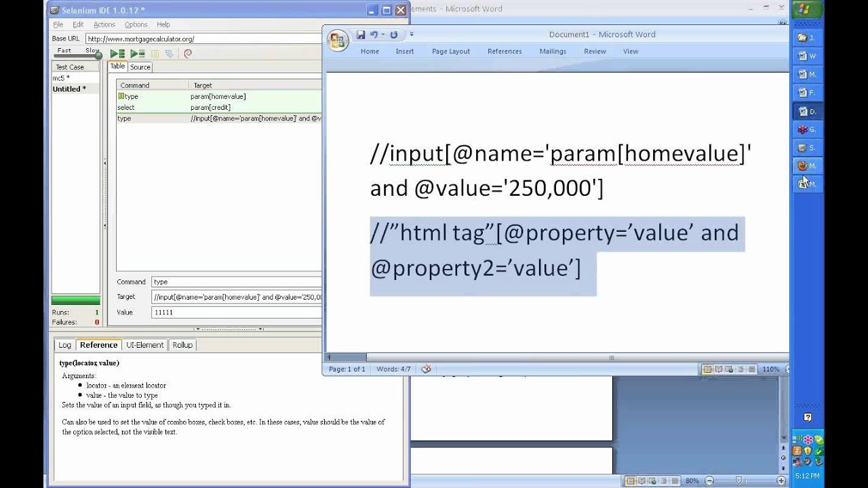Play entire test suite in Selenium IDE
This screenshot has width=868, height=488.
coord(118,54)
